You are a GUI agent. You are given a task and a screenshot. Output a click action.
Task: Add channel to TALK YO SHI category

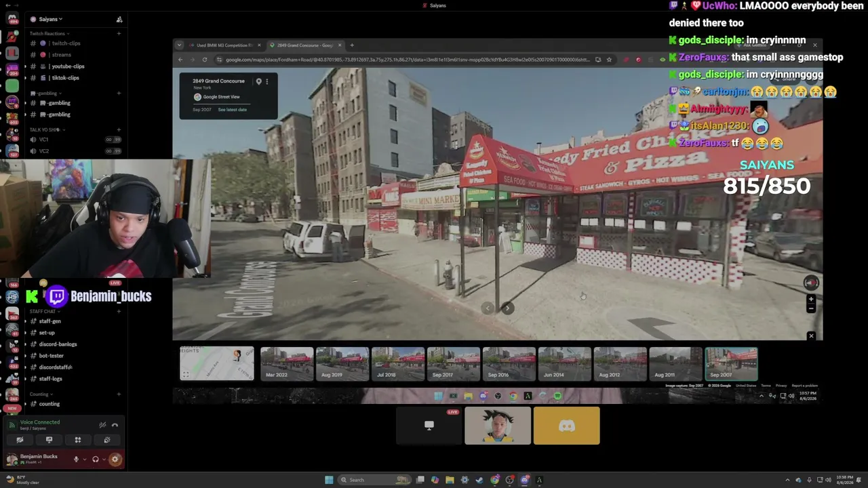click(x=119, y=129)
